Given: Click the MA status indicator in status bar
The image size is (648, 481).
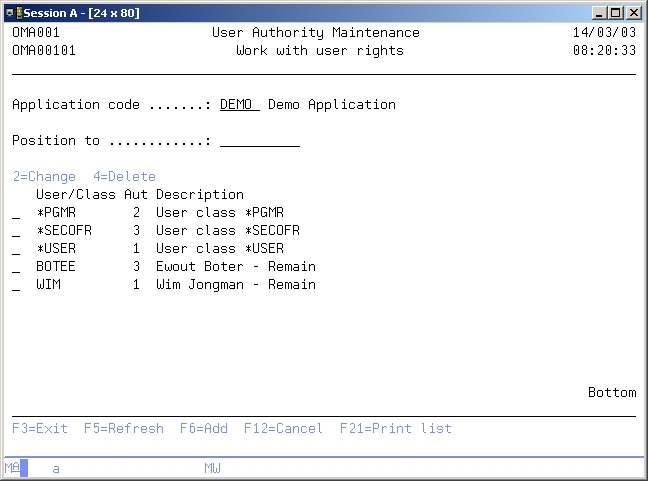Looking at the screenshot, I should 12,468.
